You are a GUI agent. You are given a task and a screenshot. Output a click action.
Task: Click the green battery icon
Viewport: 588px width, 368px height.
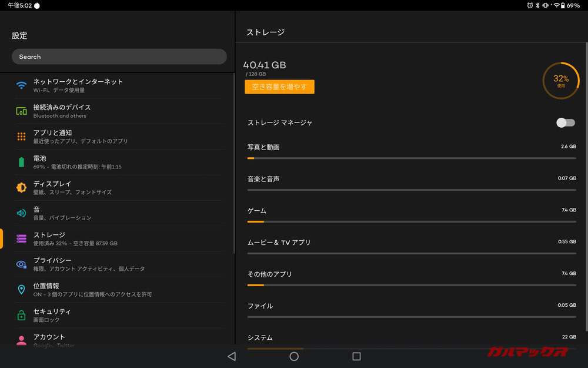(21, 162)
